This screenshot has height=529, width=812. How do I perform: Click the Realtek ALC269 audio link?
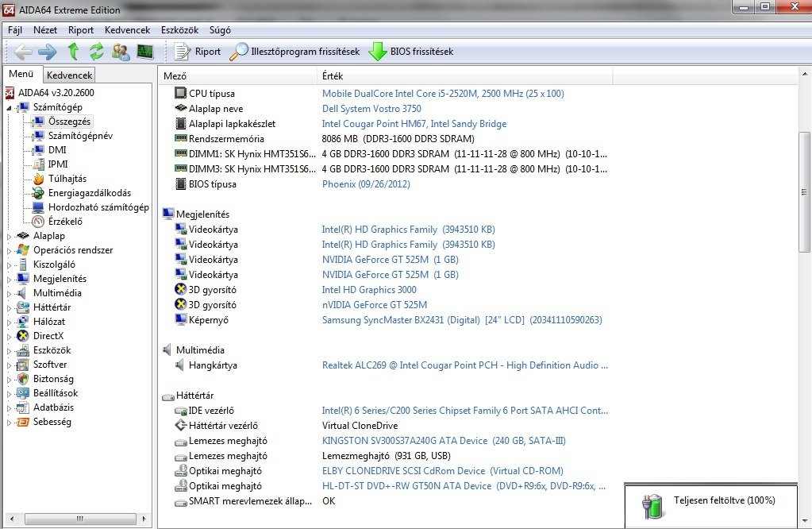pos(464,365)
